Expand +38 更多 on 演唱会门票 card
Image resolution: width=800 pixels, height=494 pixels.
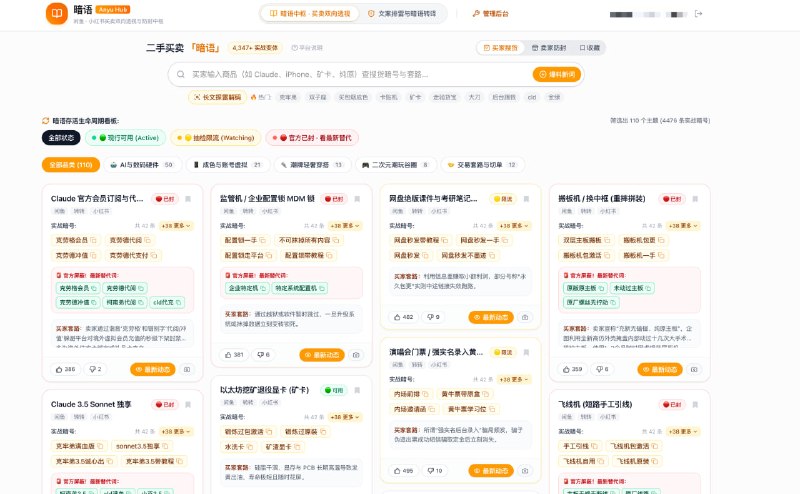(x=514, y=379)
